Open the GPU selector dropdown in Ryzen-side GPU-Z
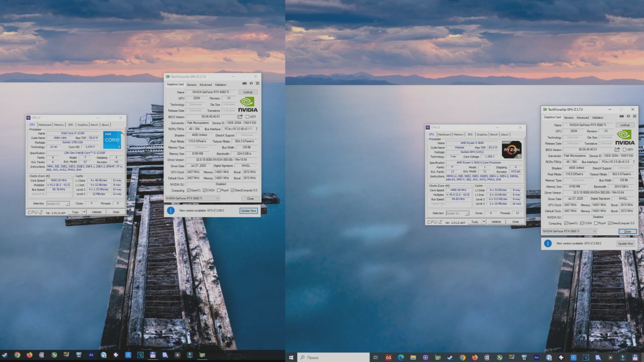The height and width of the screenshot is (362, 644). [570, 231]
